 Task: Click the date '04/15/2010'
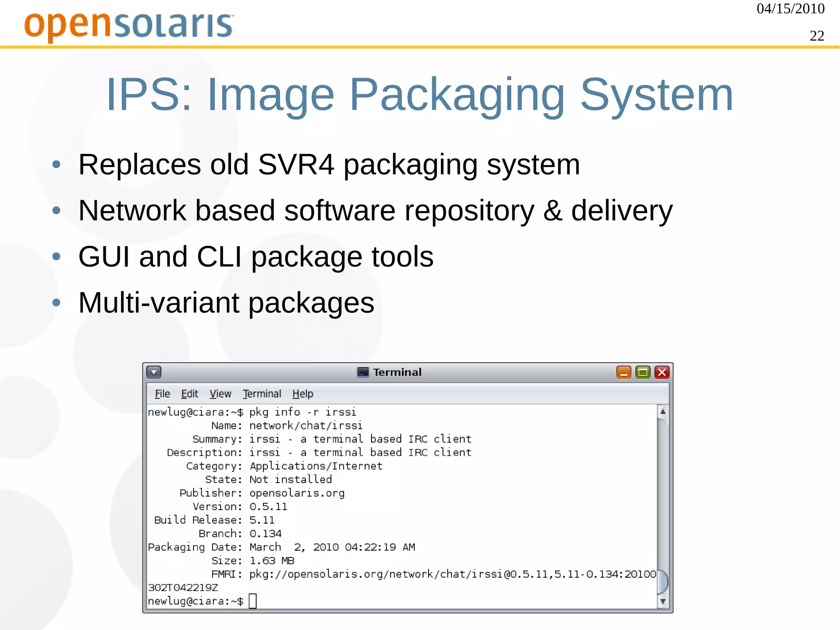[790, 9]
